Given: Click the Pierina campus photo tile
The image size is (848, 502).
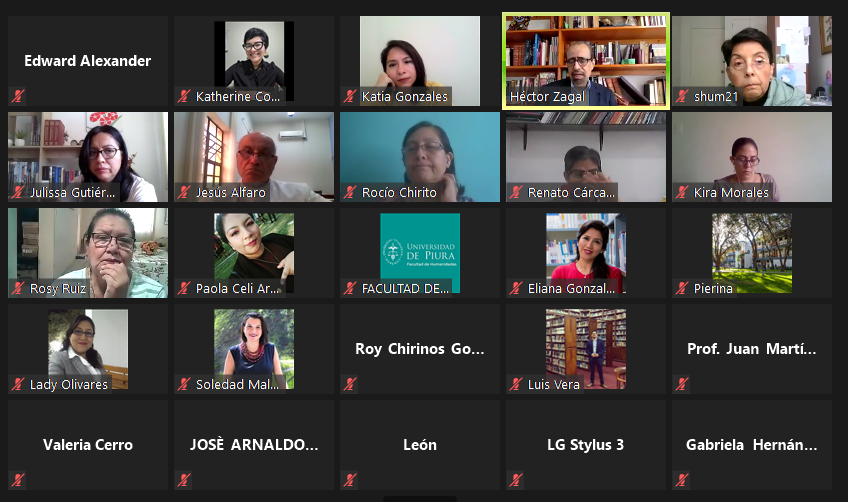Looking at the screenshot, I should 752,253.
